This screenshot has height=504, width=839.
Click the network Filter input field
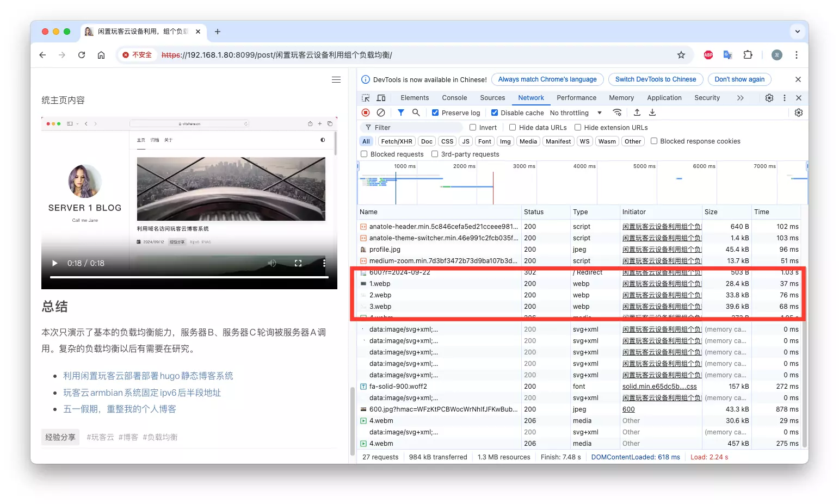411,127
